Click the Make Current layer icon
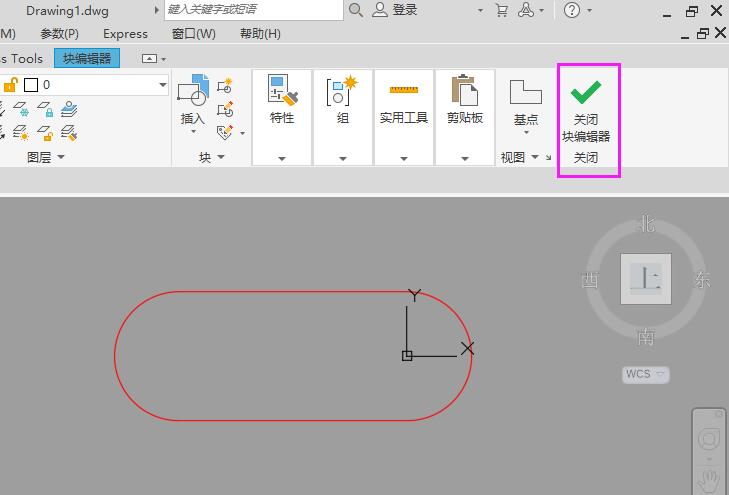The height and width of the screenshot is (495, 729). (x=69, y=109)
